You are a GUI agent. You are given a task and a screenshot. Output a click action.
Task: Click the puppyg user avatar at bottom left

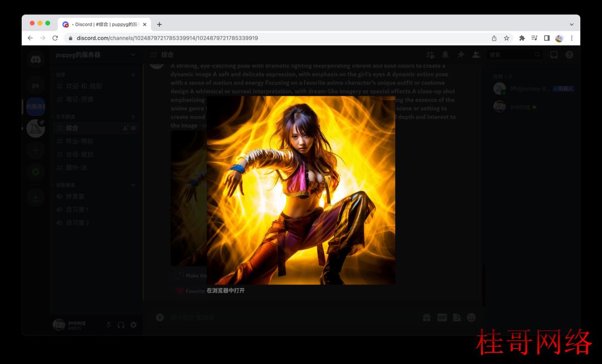coord(59,325)
